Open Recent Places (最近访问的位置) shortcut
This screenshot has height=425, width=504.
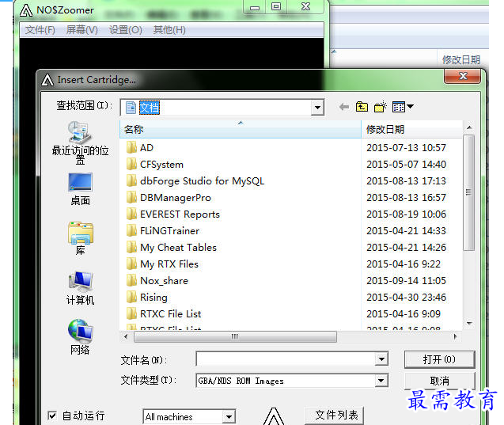pos(80,142)
